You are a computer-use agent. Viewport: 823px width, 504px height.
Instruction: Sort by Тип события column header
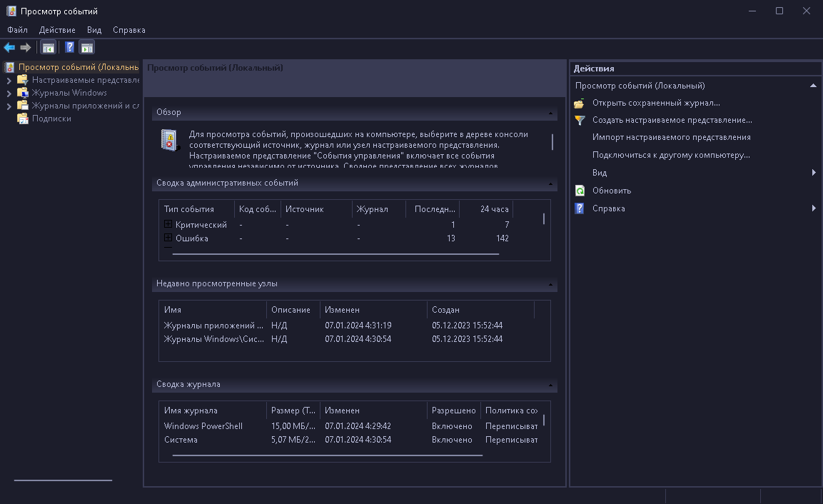click(197, 209)
